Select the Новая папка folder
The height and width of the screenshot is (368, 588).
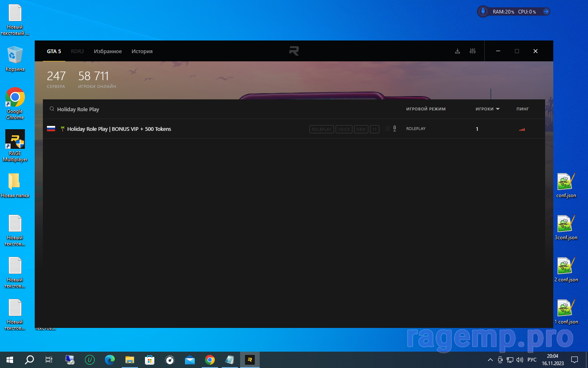pyautogui.click(x=15, y=185)
